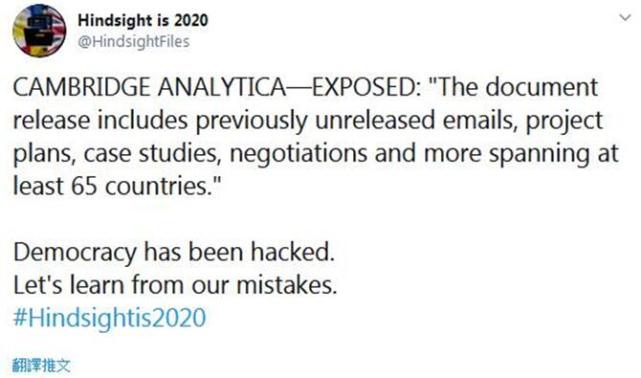The width and height of the screenshot is (641, 378).
Task: Click the word 'hacked' in the tweet
Action: pyautogui.click(x=293, y=252)
